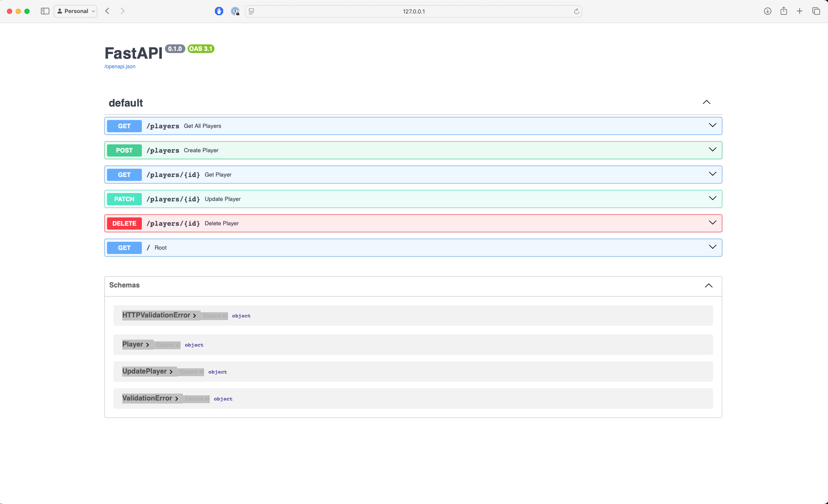Click the page reader icon in address bar
Image resolution: width=828 pixels, height=504 pixels.
click(251, 11)
